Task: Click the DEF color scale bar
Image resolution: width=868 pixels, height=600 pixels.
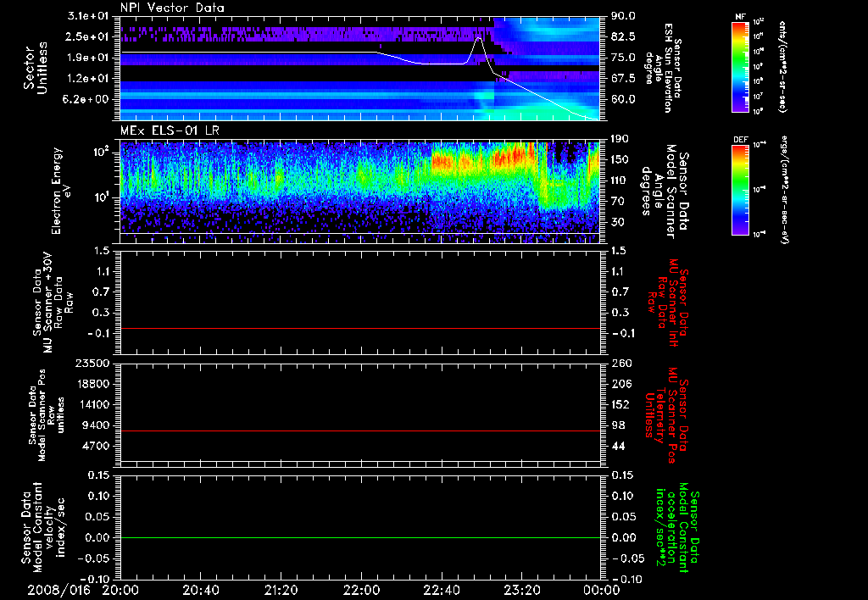Action: coord(740,188)
